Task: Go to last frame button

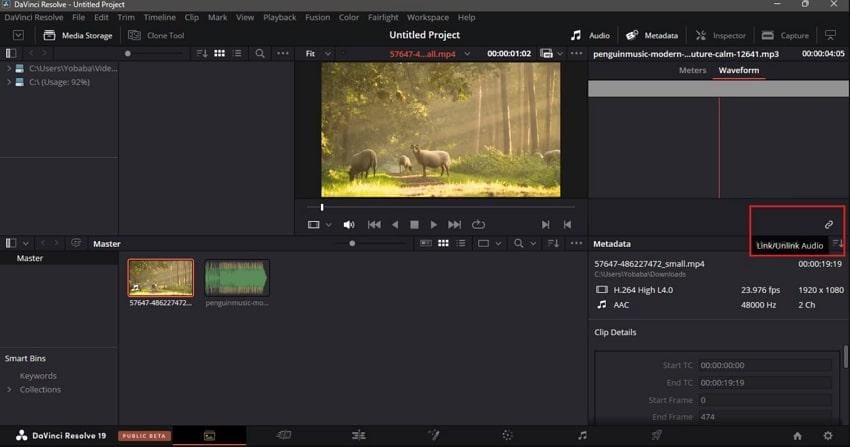Action: (x=454, y=224)
